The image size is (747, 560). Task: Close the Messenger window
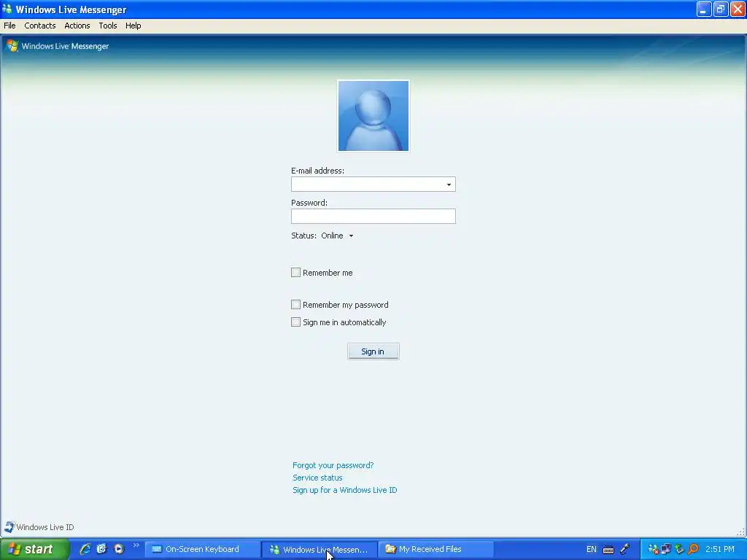point(738,9)
